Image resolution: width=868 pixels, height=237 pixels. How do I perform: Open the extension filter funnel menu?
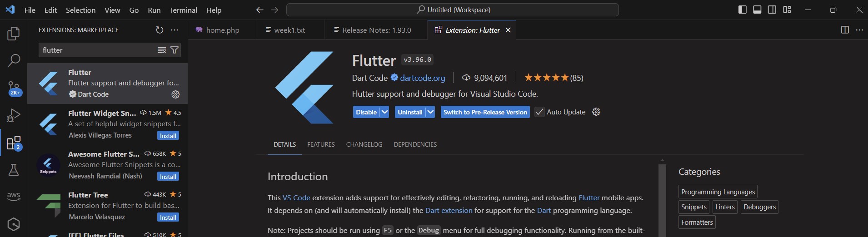(175, 50)
